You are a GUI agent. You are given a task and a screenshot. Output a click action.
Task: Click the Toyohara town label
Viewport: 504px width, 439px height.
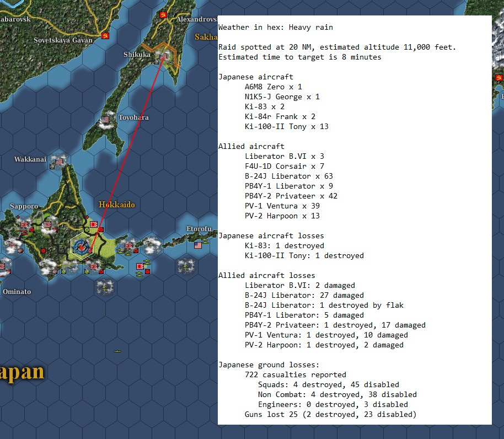point(133,117)
